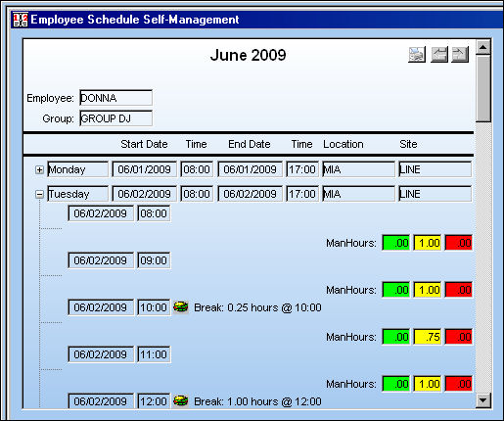Click the 'Start Date' column header
The height and width of the screenshot is (421, 504).
[x=144, y=144]
